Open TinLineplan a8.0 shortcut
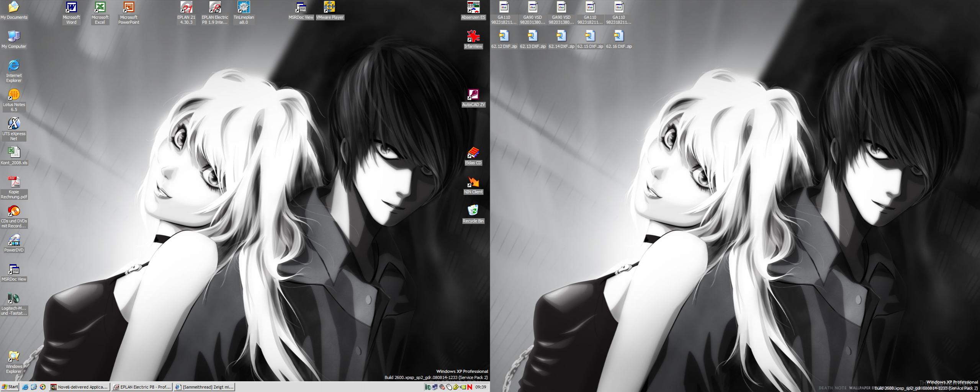The height and width of the screenshot is (392, 980). coord(244,13)
